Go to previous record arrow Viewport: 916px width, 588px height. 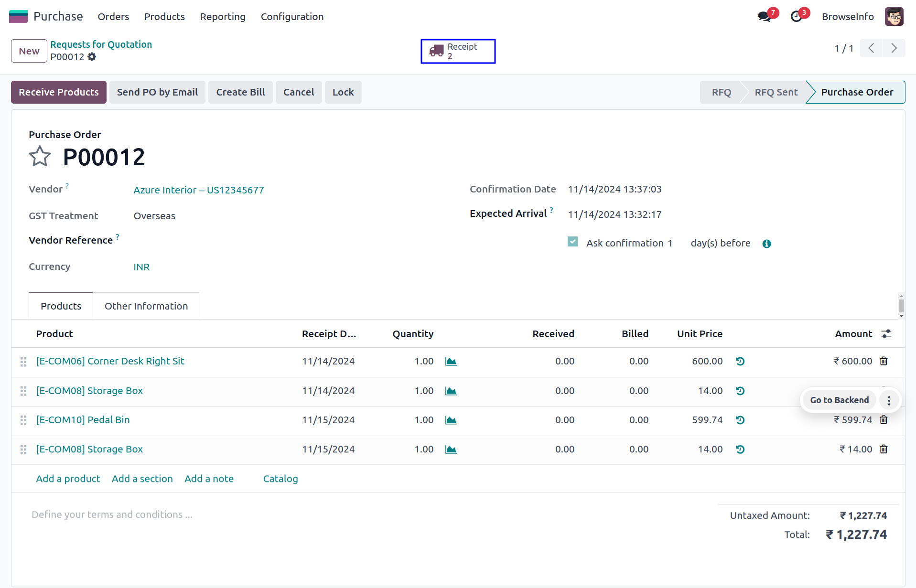pos(871,48)
